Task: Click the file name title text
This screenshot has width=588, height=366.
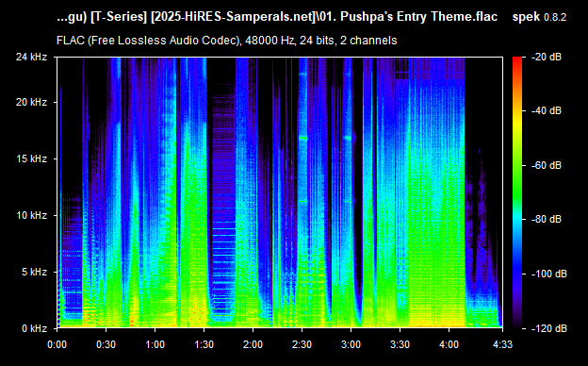Action: pos(277,17)
